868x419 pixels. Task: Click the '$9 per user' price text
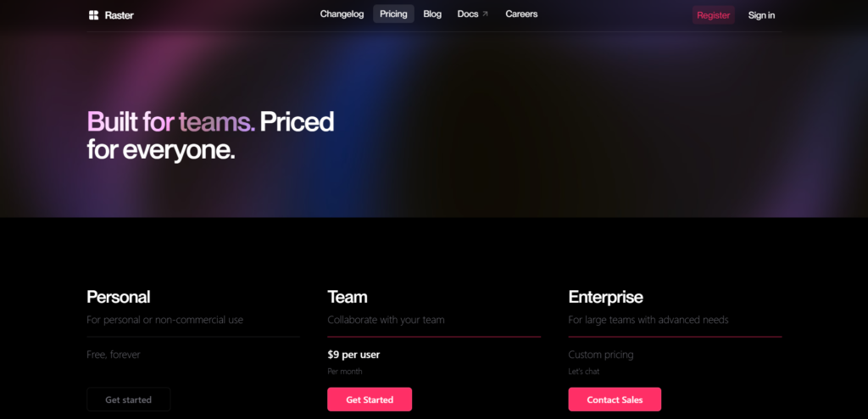(355, 355)
